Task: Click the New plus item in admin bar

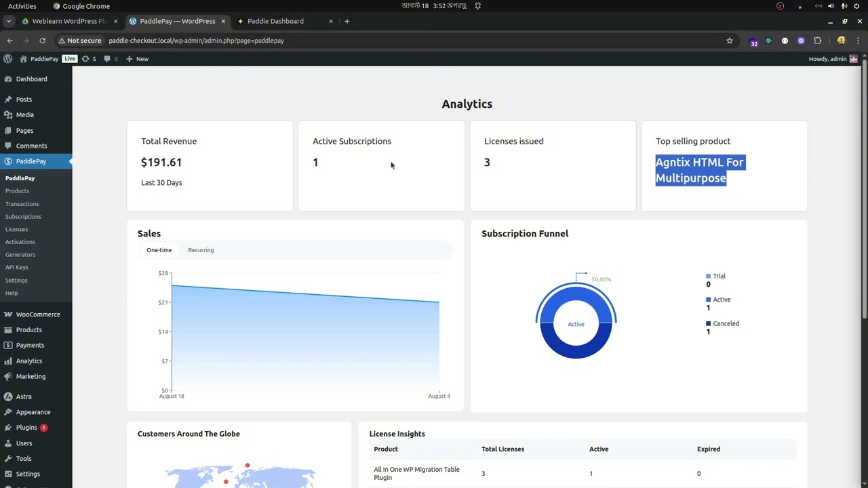Action: (x=137, y=59)
